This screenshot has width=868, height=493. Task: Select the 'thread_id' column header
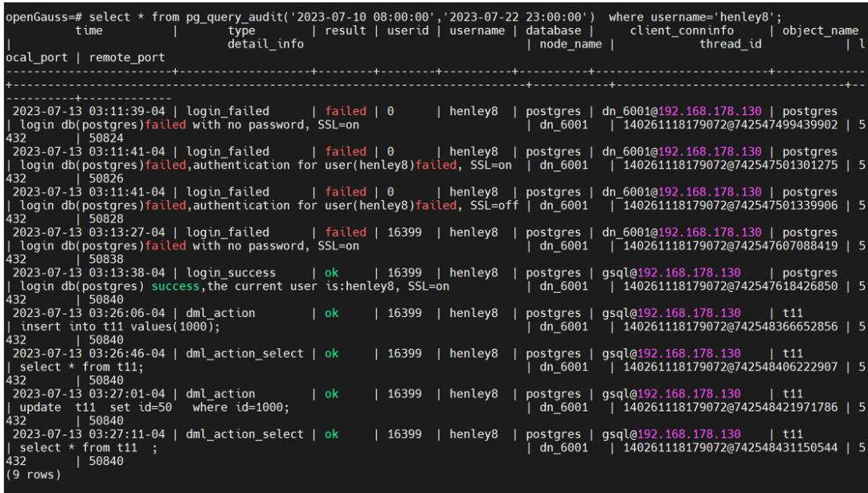coord(730,43)
